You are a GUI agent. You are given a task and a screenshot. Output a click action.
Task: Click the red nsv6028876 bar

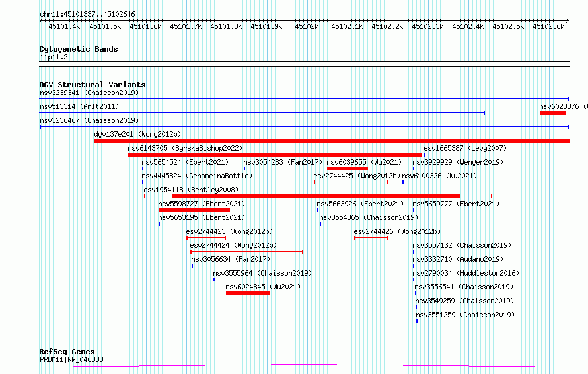(x=553, y=113)
